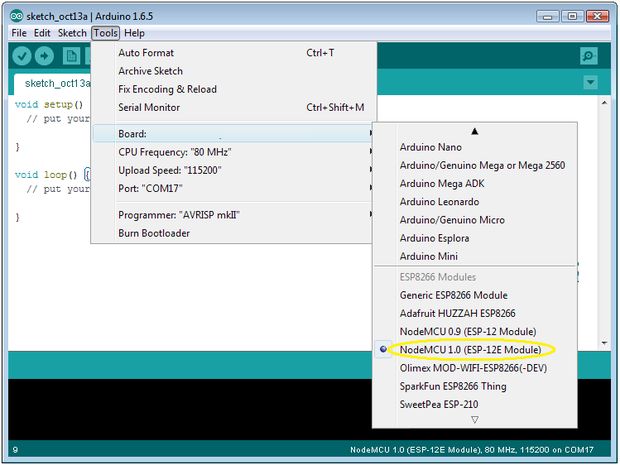This screenshot has height=465, width=620.
Task: Click editor scrollbar down arrow
Action: (605, 343)
